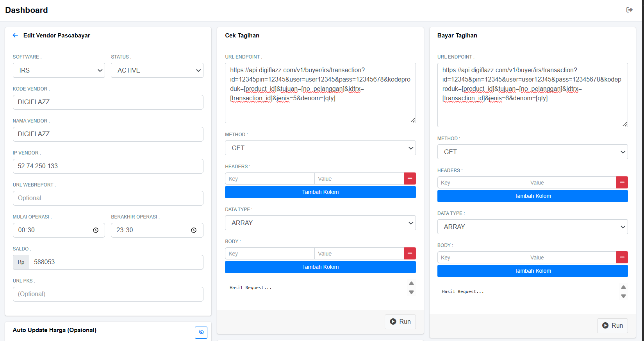Add a body column in Bayar Tagihan
The width and height of the screenshot is (644, 341).
click(x=532, y=271)
